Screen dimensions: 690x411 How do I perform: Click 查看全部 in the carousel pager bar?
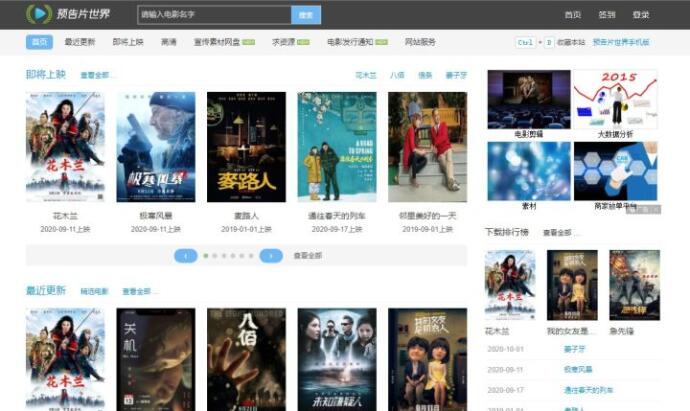[308, 256]
